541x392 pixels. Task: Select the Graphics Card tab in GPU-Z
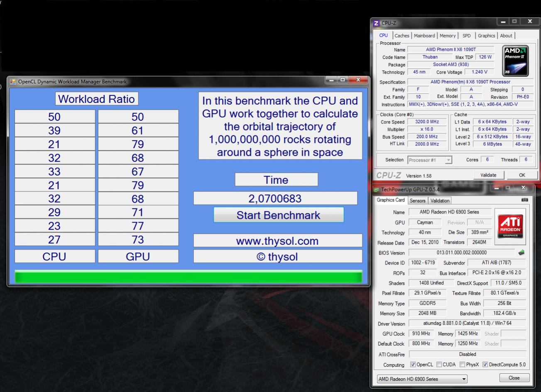point(391,200)
